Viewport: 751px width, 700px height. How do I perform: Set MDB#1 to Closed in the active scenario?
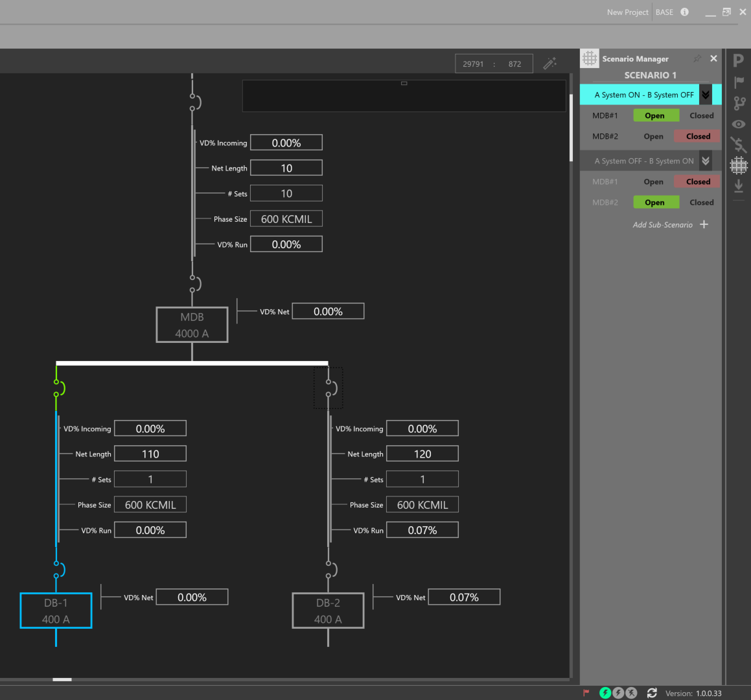click(701, 115)
